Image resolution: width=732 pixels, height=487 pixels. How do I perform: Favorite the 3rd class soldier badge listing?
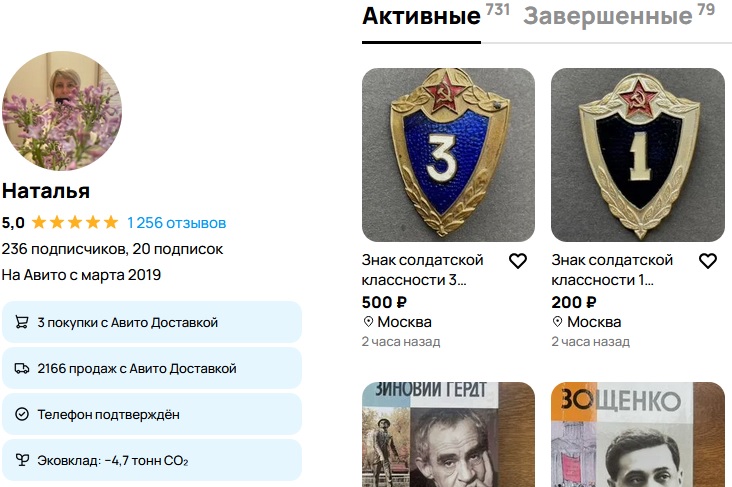tap(517, 261)
